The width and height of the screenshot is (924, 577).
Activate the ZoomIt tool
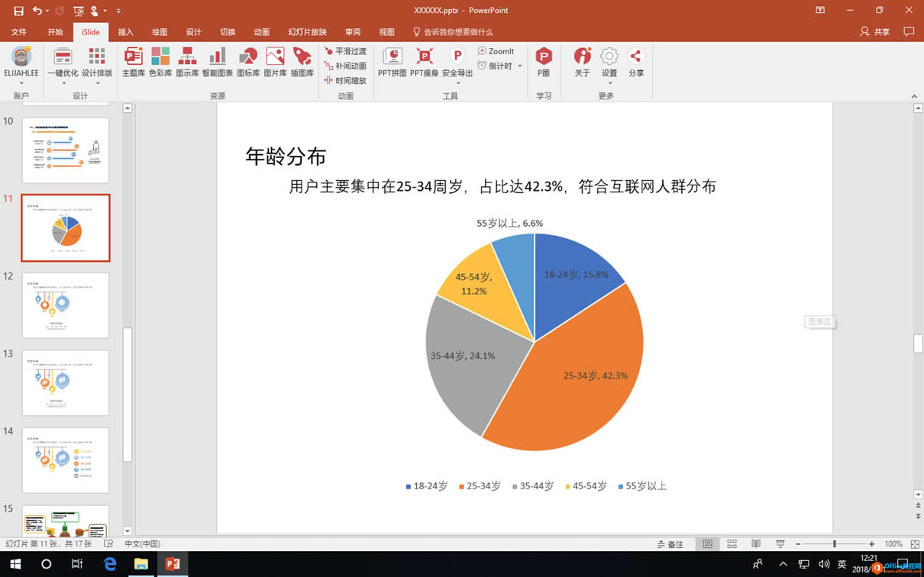497,51
